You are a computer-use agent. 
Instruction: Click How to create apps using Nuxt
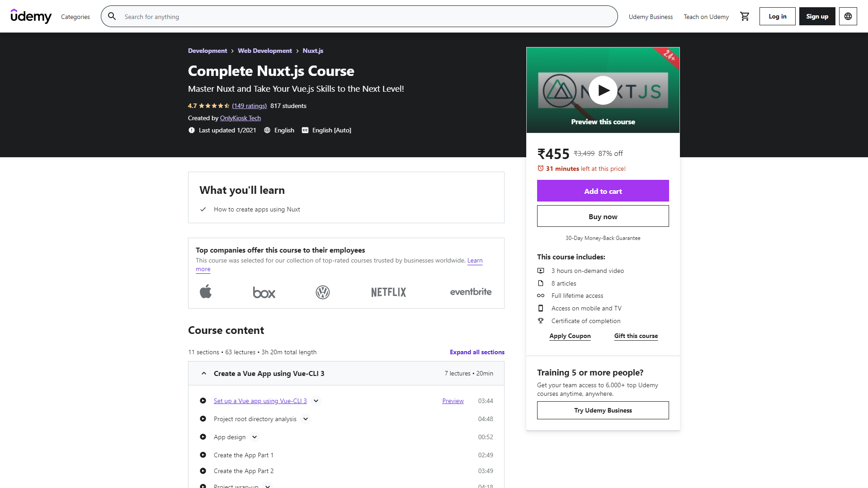tap(257, 209)
